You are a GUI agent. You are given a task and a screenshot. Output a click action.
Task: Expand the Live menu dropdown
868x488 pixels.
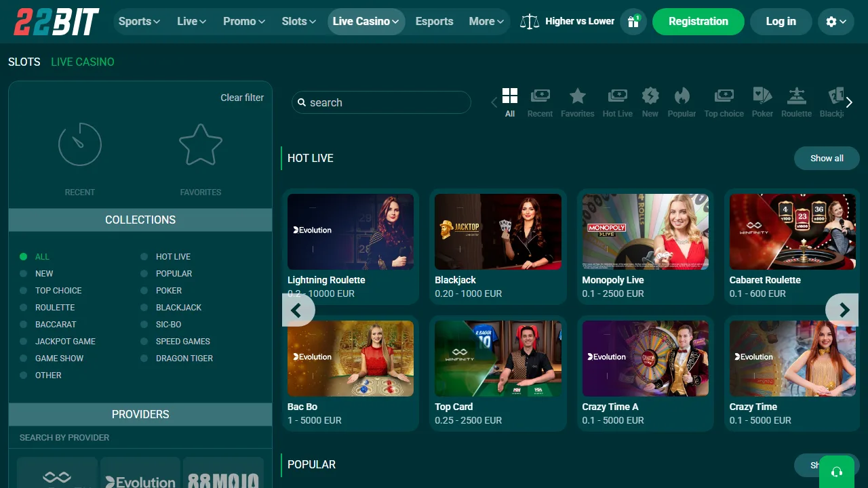[191, 22]
